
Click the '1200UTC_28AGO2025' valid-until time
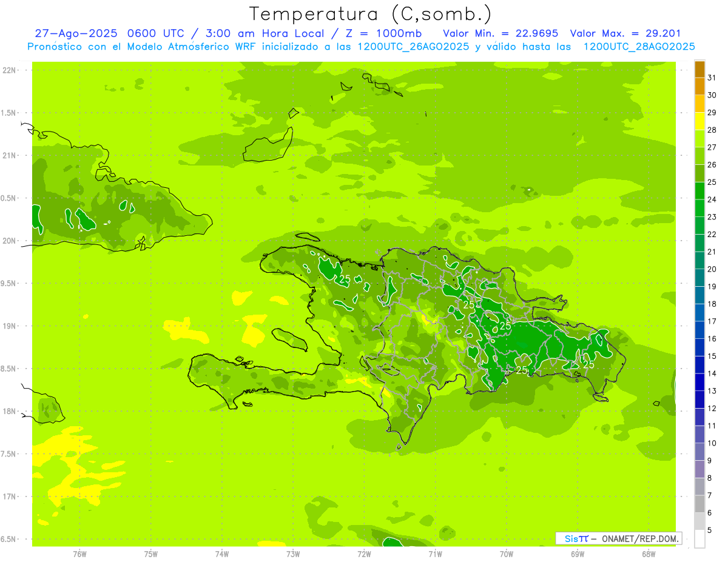click(639, 47)
